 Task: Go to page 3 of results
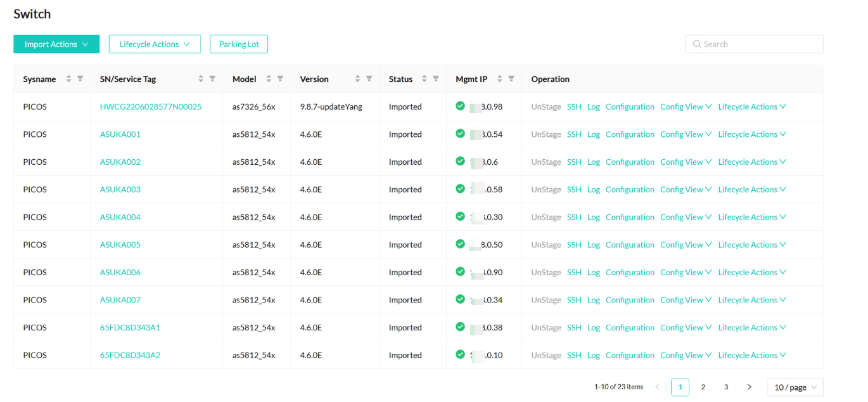[x=726, y=387]
